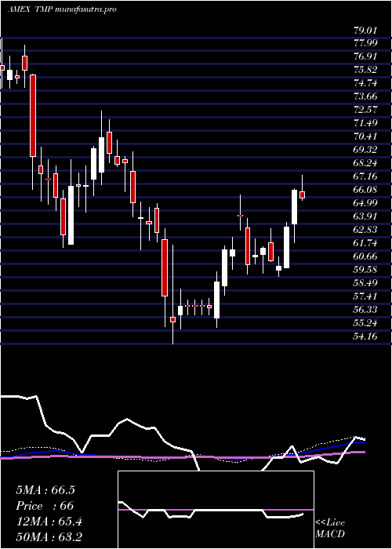Screen dimensions: 392x549
Task: Click the 74.74 price axis label
Action: click(x=365, y=83)
